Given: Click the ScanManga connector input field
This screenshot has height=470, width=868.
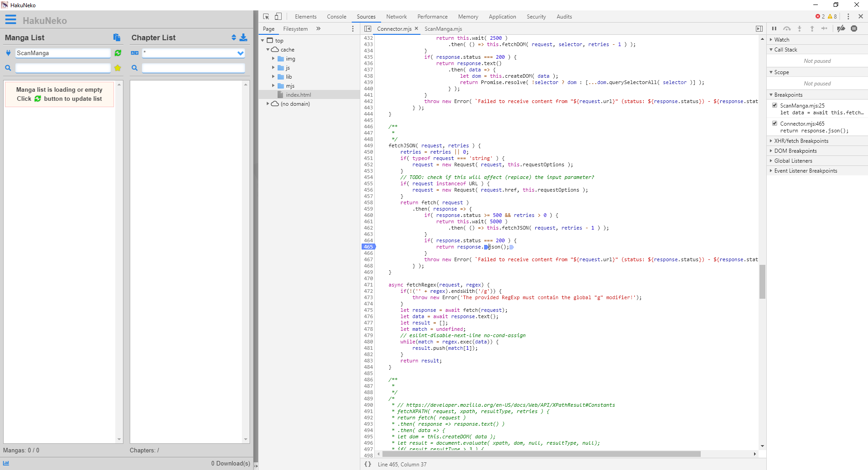Looking at the screenshot, I should [x=63, y=53].
